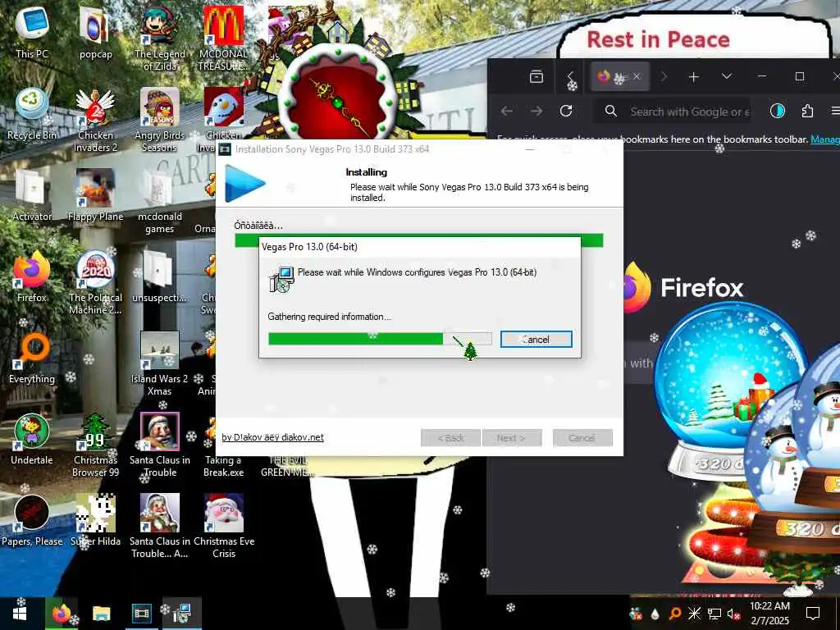The width and height of the screenshot is (840, 630).
Task: Click the water-drop tray icon
Action: (x=655, y=614)
